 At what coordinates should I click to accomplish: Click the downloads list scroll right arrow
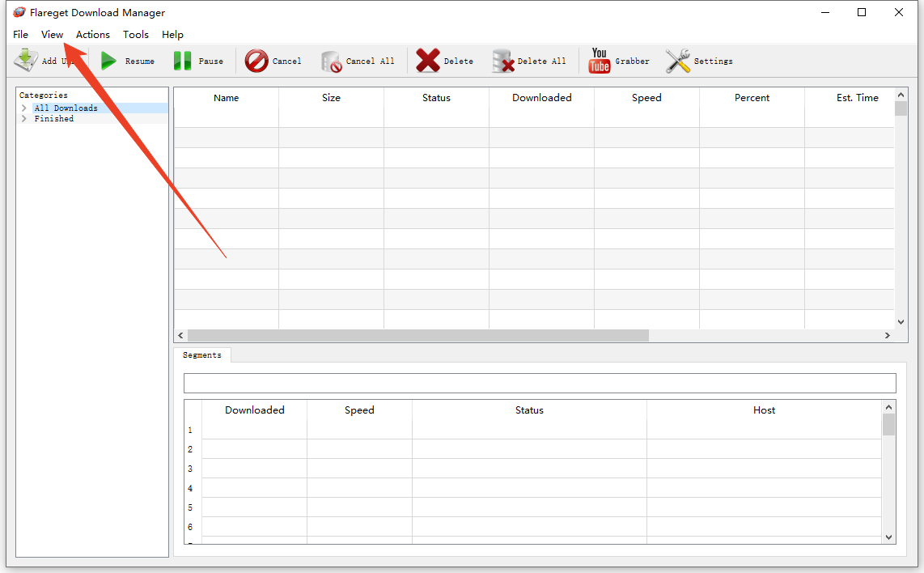coord(888,335)
